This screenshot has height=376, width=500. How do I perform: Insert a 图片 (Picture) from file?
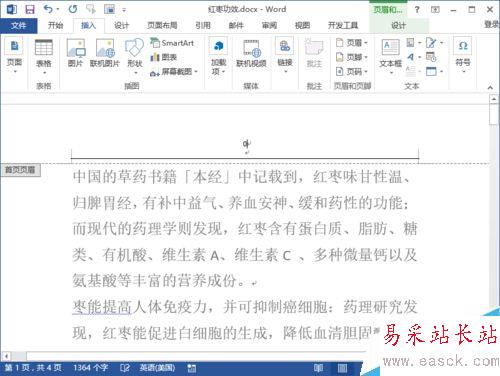pyautogui.click(x=76, y=53)
